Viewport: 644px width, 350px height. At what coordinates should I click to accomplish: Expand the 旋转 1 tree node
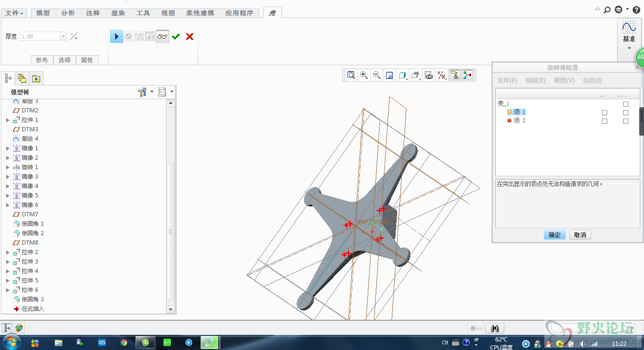click(8, 167)
